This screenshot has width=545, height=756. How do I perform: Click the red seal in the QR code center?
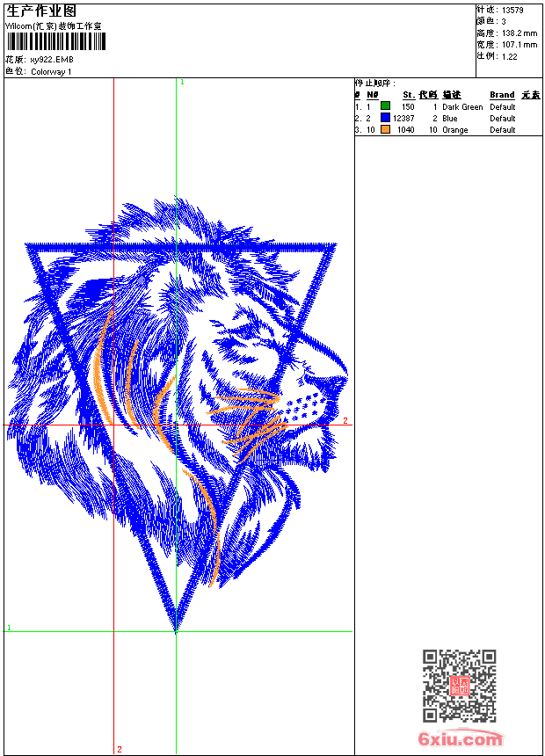460,686
